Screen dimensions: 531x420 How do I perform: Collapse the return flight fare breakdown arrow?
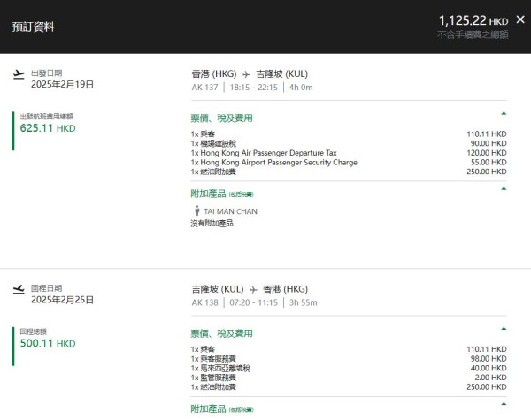click(504, 330)
